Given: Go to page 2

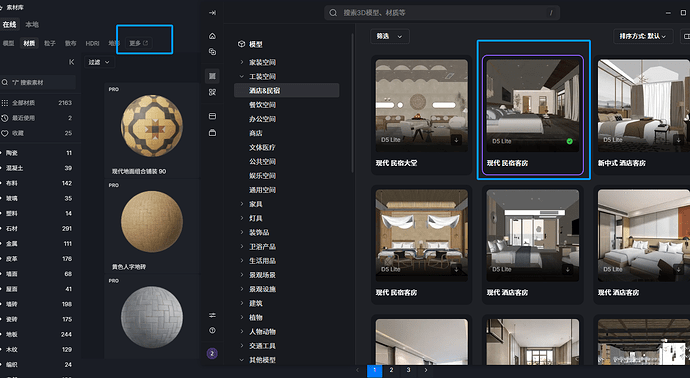Looking at the screenshot, I should coord(391,370).
